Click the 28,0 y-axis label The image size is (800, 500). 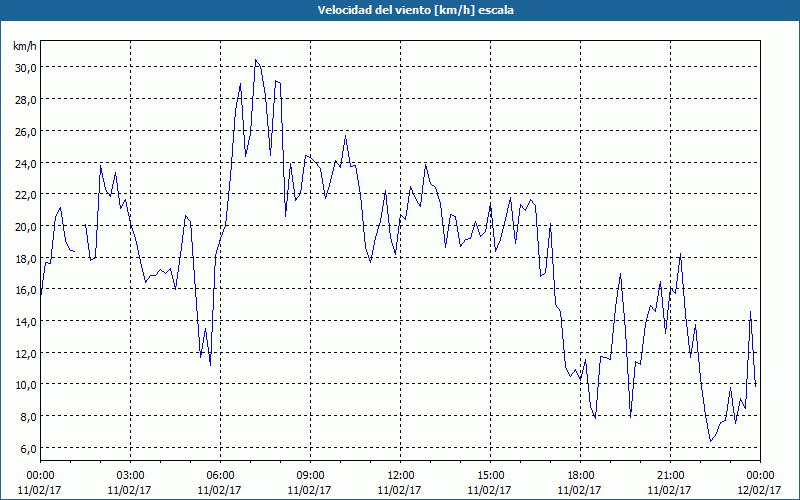[x=25, y=99]
